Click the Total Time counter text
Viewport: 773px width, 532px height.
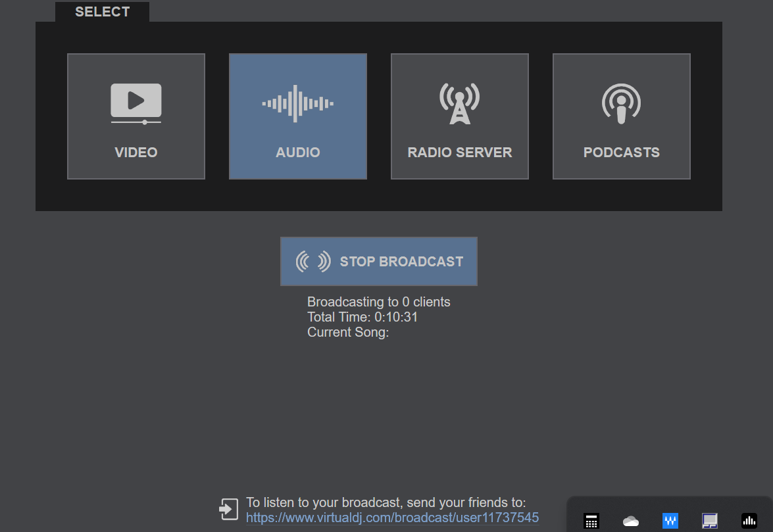(362, 317)
